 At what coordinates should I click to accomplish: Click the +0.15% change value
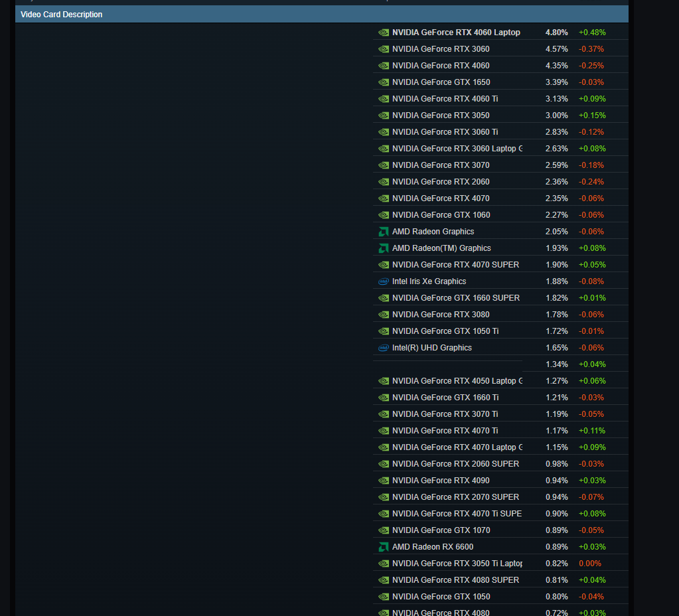(592, 116)
